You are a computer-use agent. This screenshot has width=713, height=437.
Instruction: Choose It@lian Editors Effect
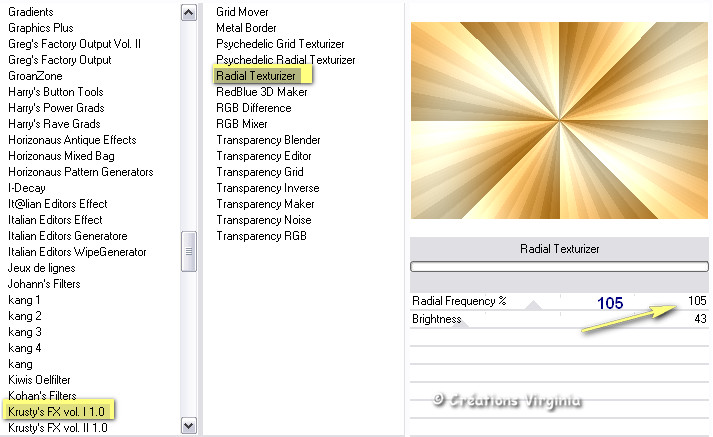coord(57,204)
